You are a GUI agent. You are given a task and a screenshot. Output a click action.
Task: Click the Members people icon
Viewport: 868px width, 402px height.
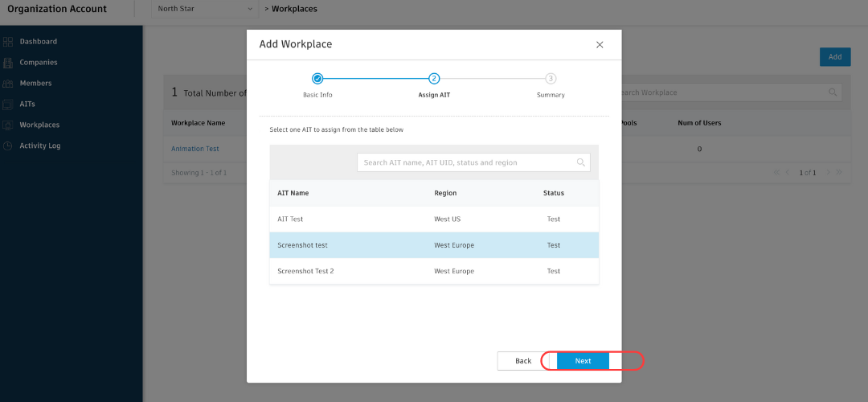click(8, 84)
